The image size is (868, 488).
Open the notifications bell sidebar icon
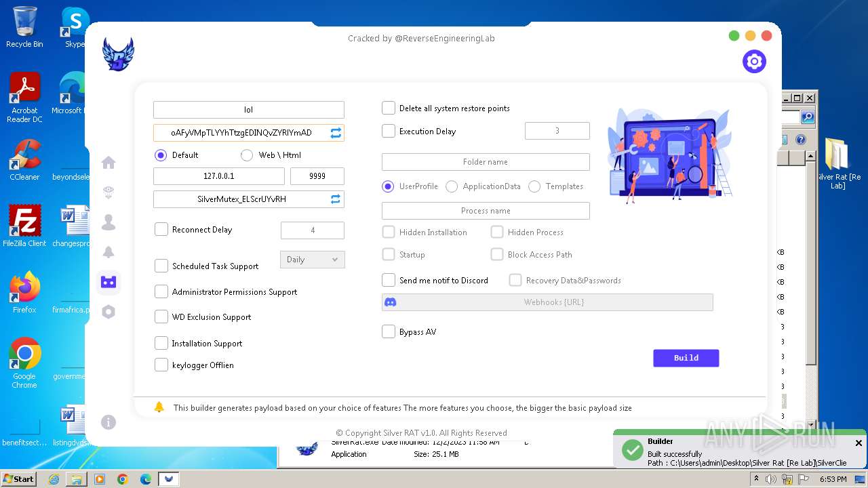[108, 252]
